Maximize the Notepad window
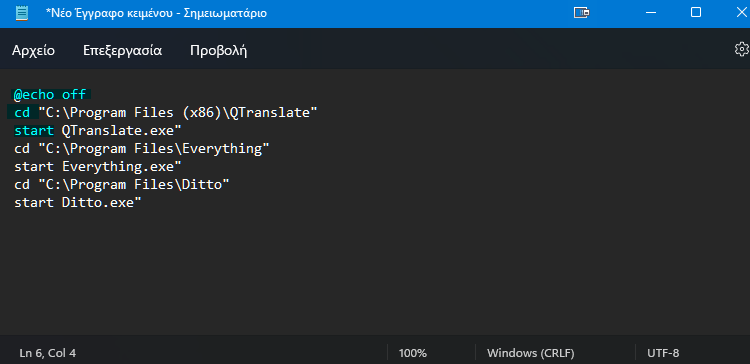 coord(696,12)
